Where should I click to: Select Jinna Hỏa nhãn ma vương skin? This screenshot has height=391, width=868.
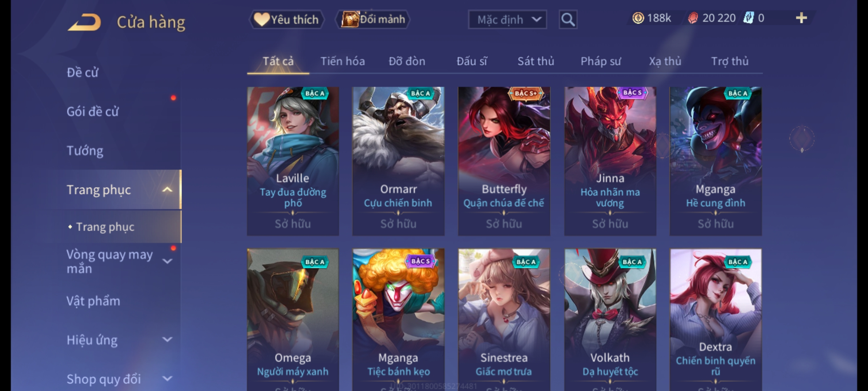(x=610, y=161)
